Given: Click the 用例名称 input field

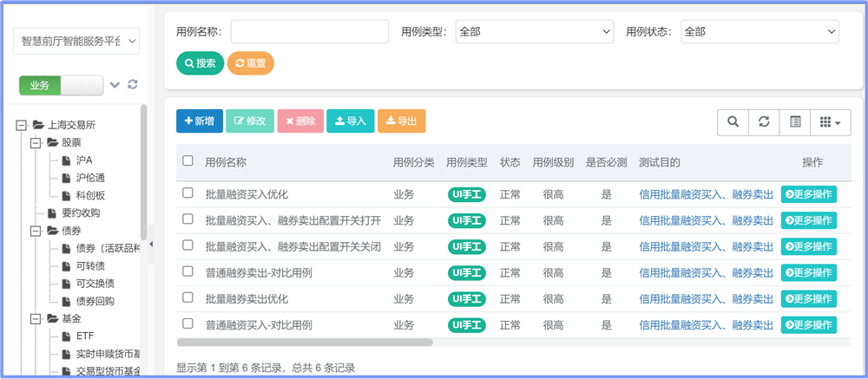Looking at the screenshot, I should point(310,31).
